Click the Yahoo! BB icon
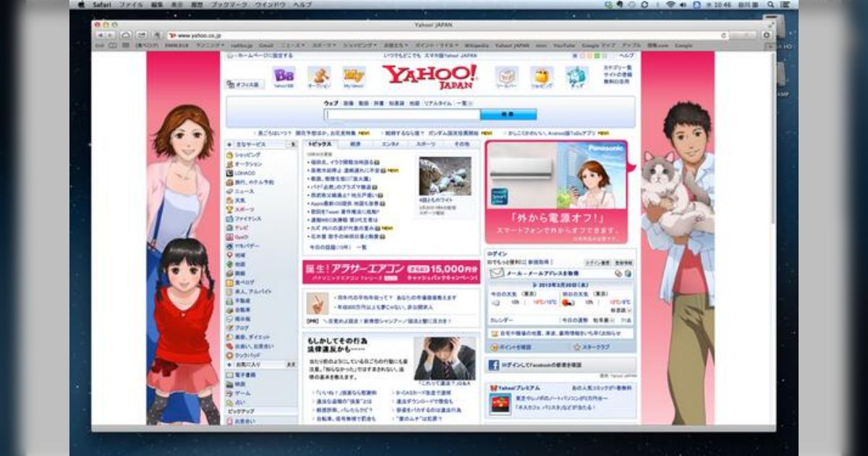Screen dimensions: 868x456 click(x=284, y=75)
